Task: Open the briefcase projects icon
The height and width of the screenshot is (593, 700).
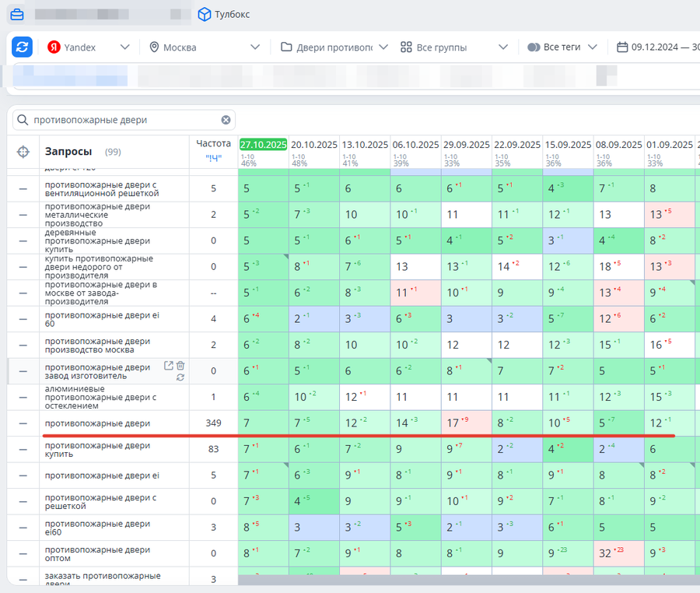Action: click(x=16, y=14)
